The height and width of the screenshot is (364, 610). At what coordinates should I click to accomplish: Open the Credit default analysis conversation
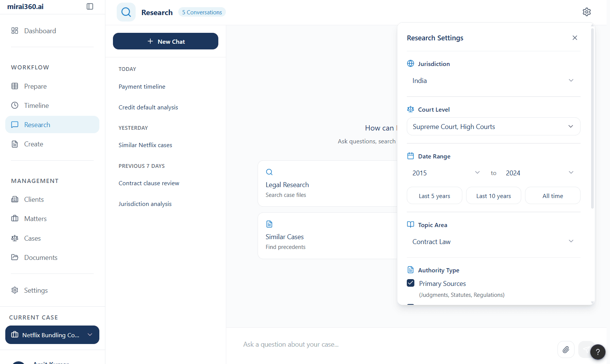pyautogui.click(x=148, y=108)
